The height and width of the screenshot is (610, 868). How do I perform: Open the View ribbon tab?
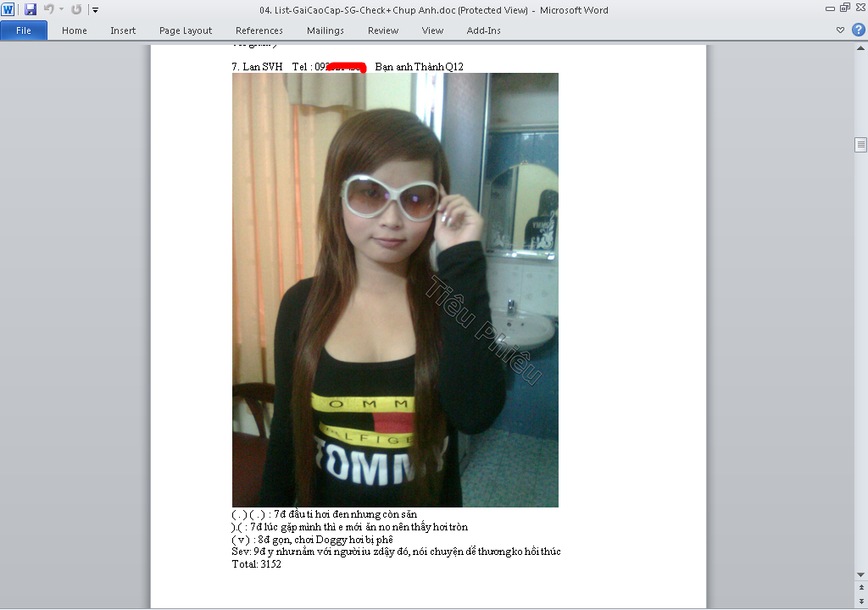tap(432, 30)
